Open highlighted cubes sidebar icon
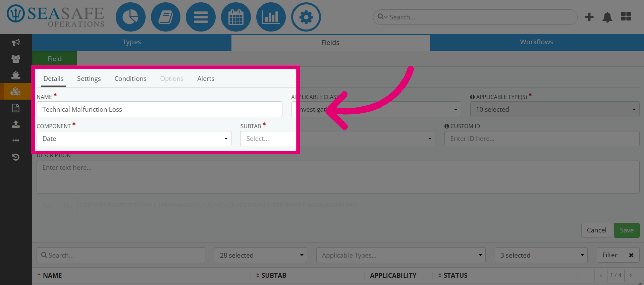 (16, 91)
